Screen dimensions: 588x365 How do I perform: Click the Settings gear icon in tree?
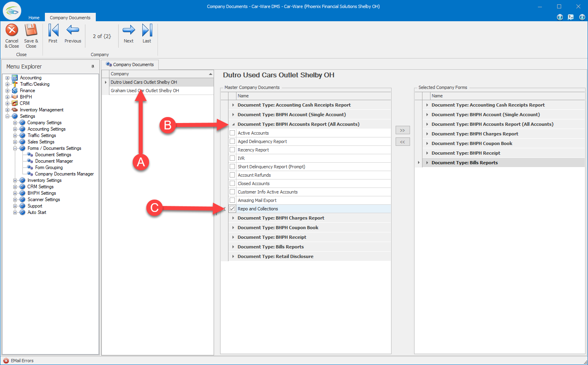point(15,116)
